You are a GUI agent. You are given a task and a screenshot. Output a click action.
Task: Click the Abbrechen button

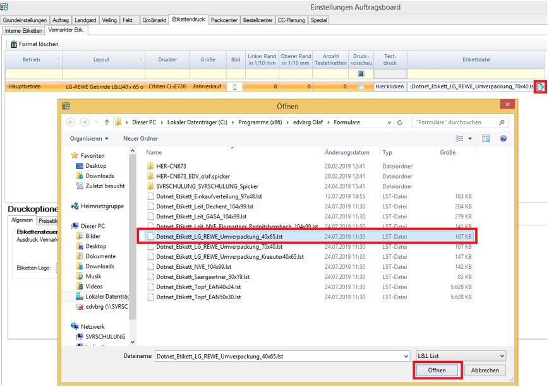pos(485,371)
